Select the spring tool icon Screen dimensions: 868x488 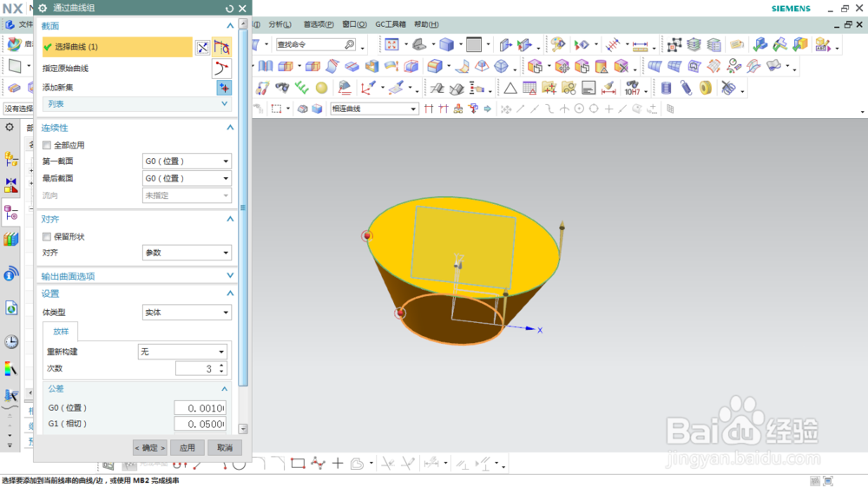686,88
